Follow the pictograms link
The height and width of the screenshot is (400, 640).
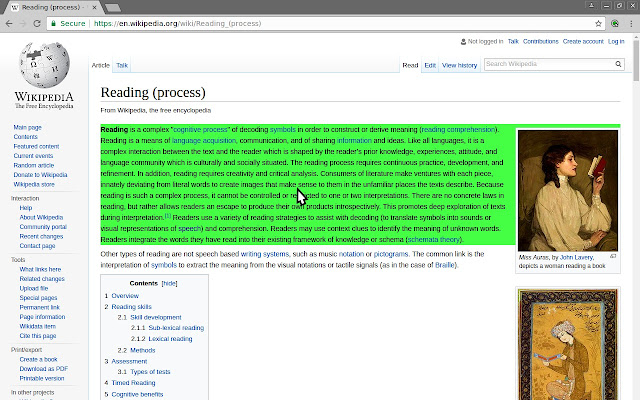pyautogui.click(x=391, y=254)
